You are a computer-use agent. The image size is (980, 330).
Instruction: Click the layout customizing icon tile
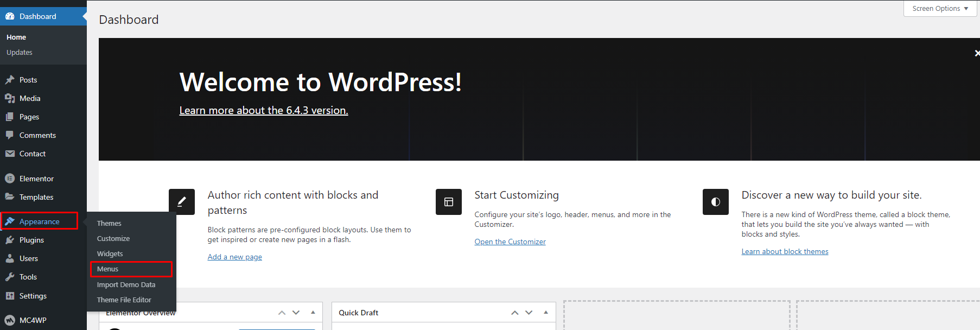click(x=449, y=202)
